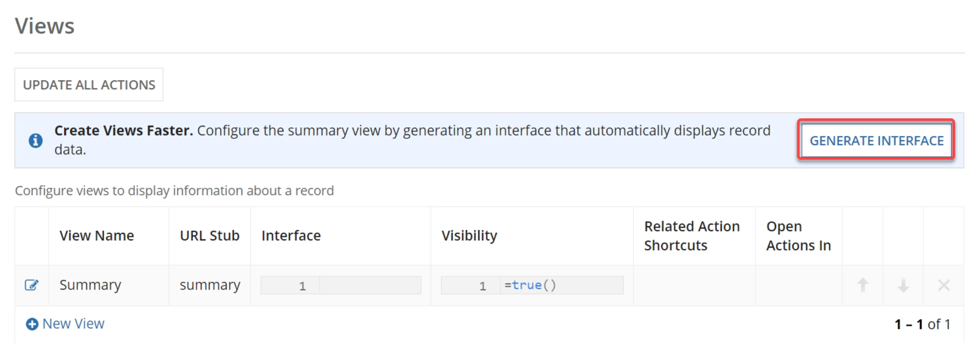Click Open Actions In column header
Screen dimensions: 980x343
799,236
